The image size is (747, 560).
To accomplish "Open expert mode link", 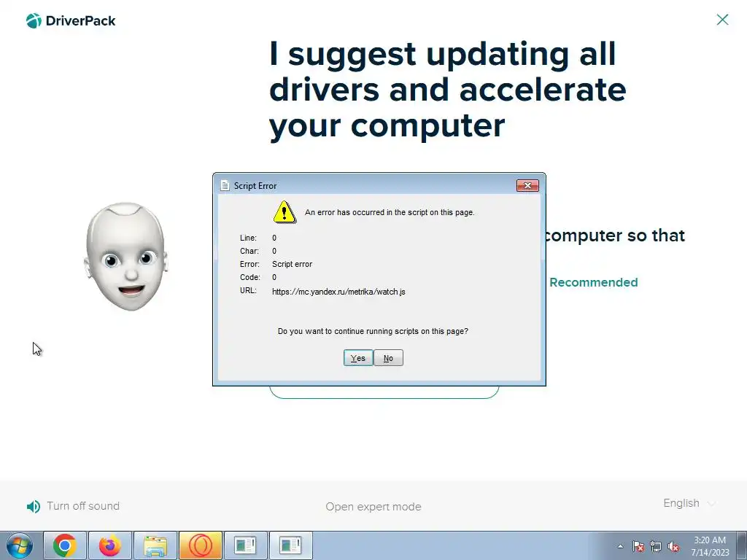I will click(373, 507).
